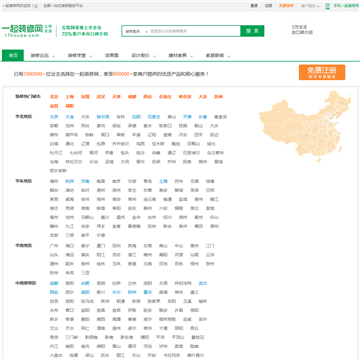
Task: Choose 沈阳 in the 华北地区 list
Action: click(136, 117)
